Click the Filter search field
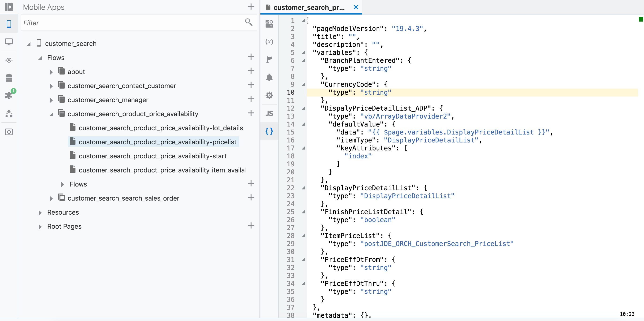 pos(133,23)
